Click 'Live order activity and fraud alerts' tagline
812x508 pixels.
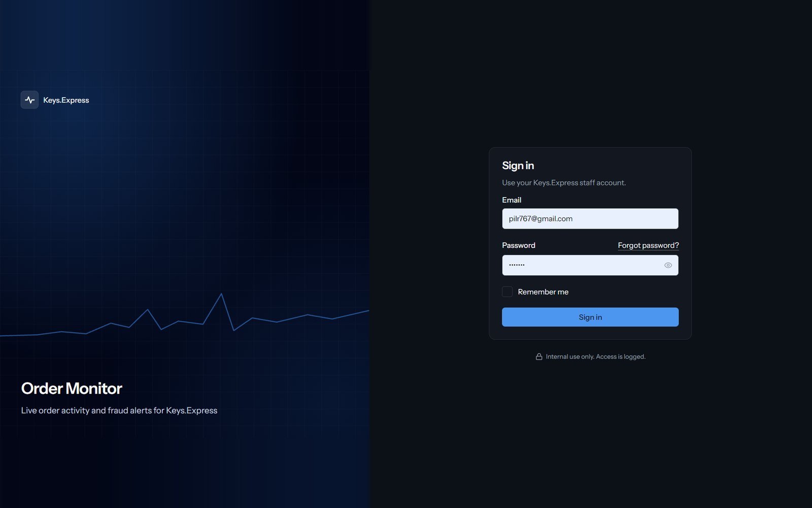119,410
